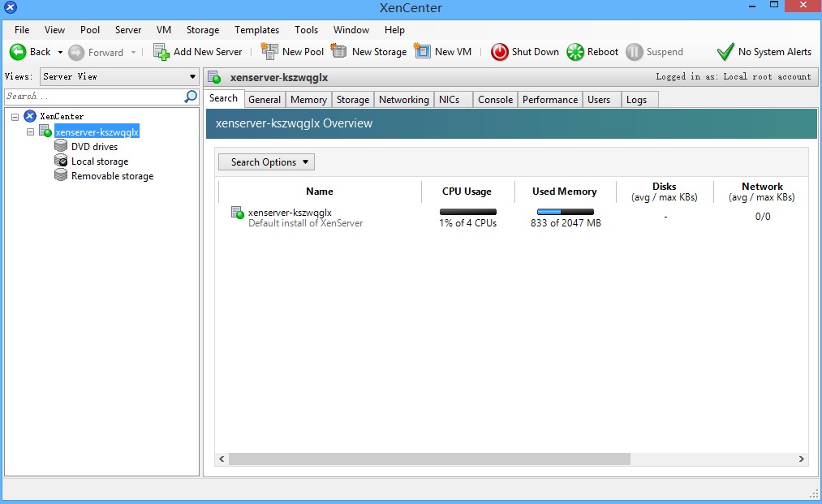Click the CPU usage progress bar
Image resolution: width=822 pixels, height=504 pixels.
(x=468, y=212)
